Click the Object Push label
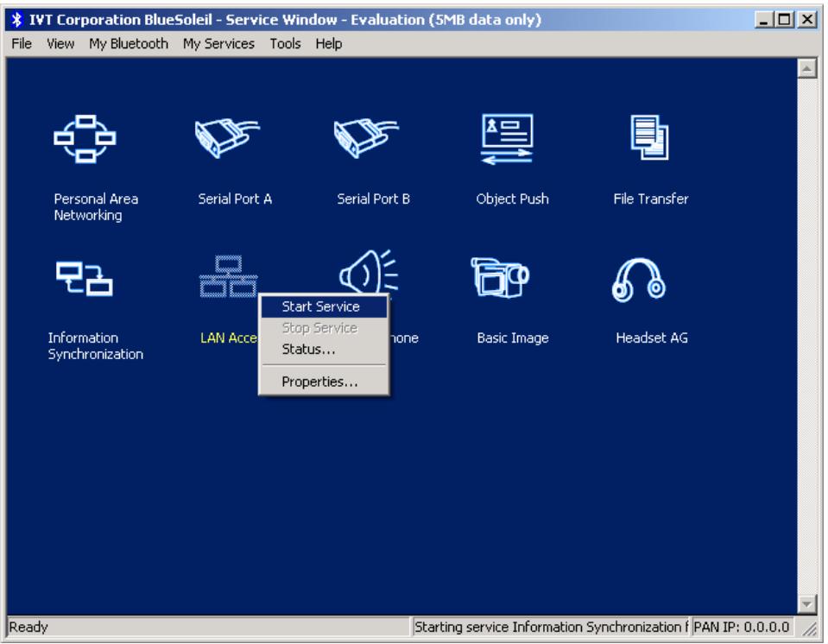Screen dimensions: 828x644 tap(512, 199)
